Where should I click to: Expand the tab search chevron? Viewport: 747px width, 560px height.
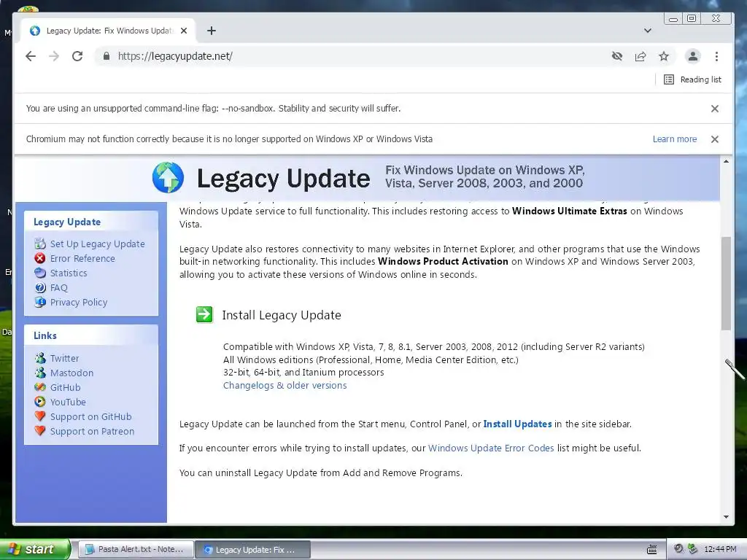(x=648, y=31)
